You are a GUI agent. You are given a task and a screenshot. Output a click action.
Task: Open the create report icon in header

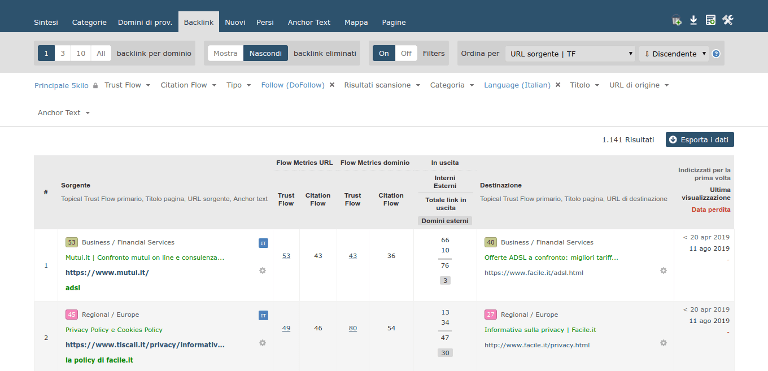[x=710, y=20]
